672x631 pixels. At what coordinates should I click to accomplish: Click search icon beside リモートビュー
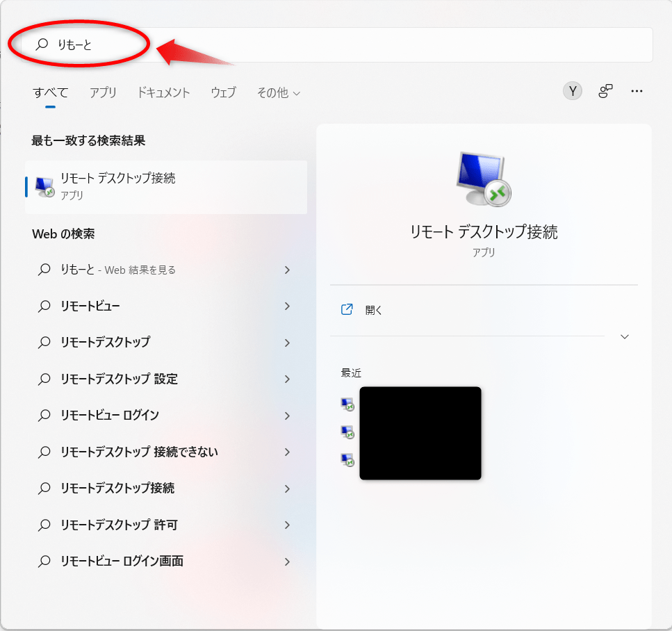(44, 306)
